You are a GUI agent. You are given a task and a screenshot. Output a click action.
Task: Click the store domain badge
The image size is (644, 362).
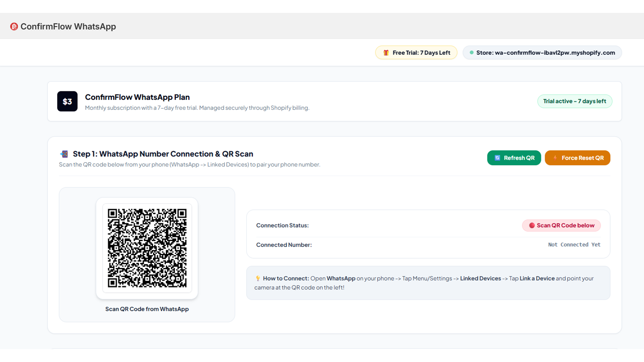coord(542,53)
